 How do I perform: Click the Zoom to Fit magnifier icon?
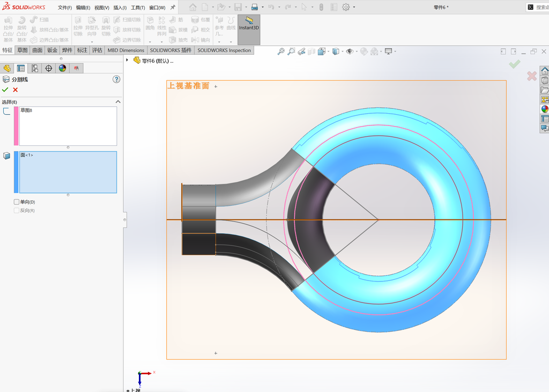281,51
